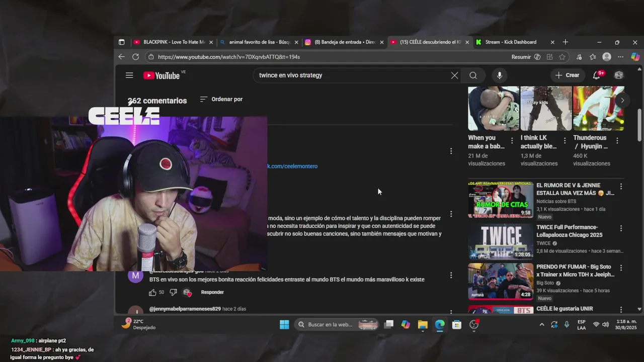Select the CEÉLE descubriendo YouTube tab
The width and height of the screenshot is (644, 362).
[x=430, y=42]
